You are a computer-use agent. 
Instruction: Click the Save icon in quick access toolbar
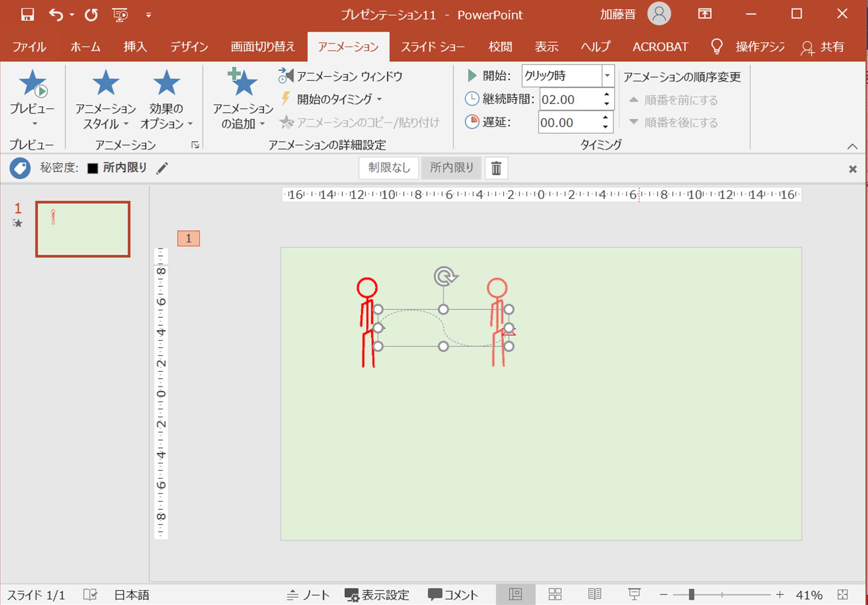tap(27, 15)
